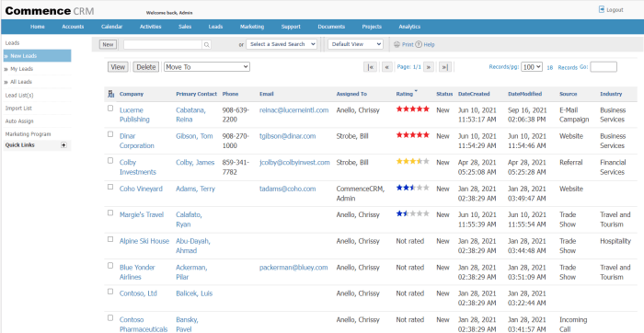
Task: Open the Leads menu in navbar
Action: (x=215, y=27)
